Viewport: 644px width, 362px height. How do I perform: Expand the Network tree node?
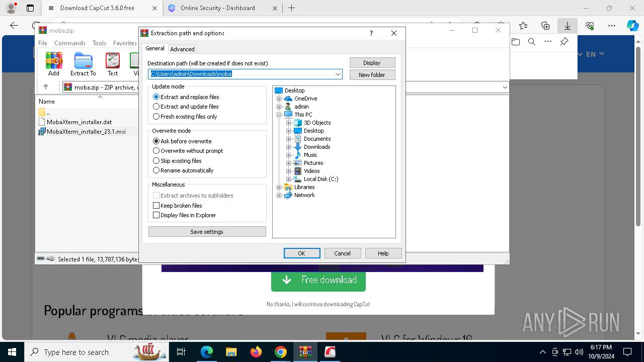coord(279,195)
